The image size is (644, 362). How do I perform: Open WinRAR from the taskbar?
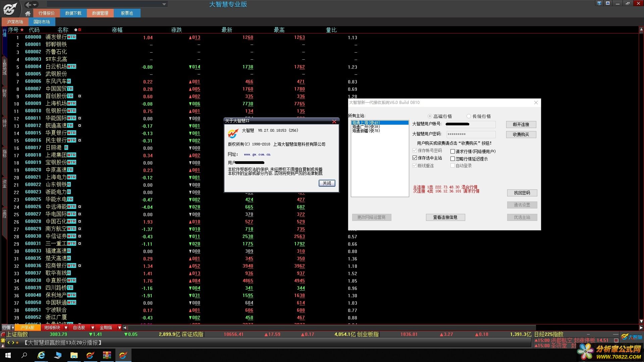pos(107,355)
